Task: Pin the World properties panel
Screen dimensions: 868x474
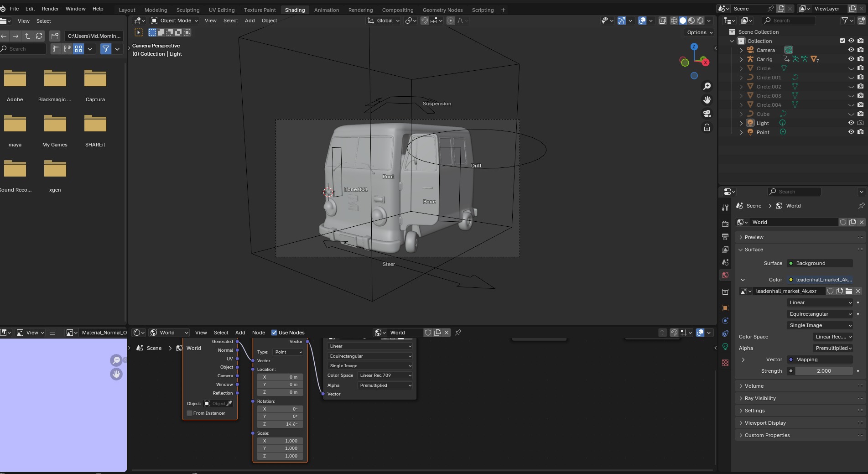Action: pyautogui.click(x=861, y=206)
